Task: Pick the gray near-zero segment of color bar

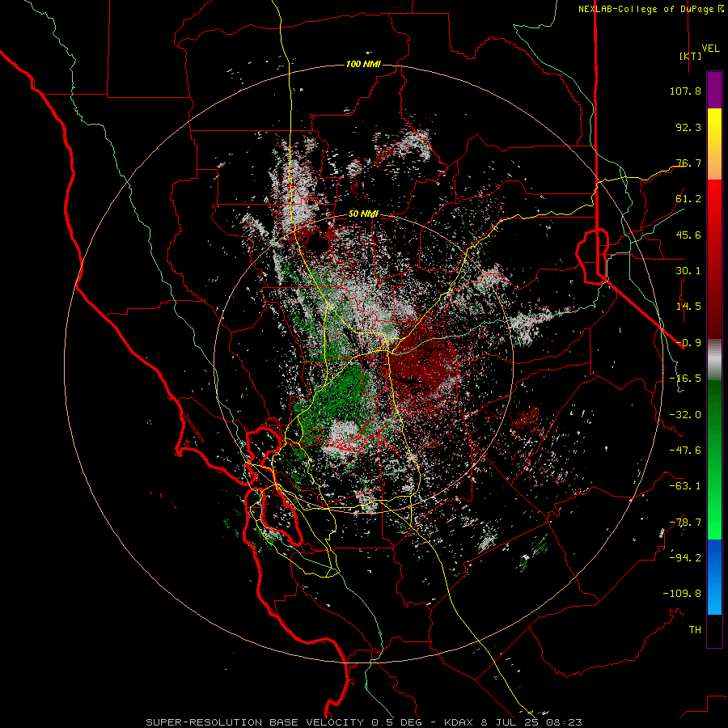Action: [x=714, y=360]
